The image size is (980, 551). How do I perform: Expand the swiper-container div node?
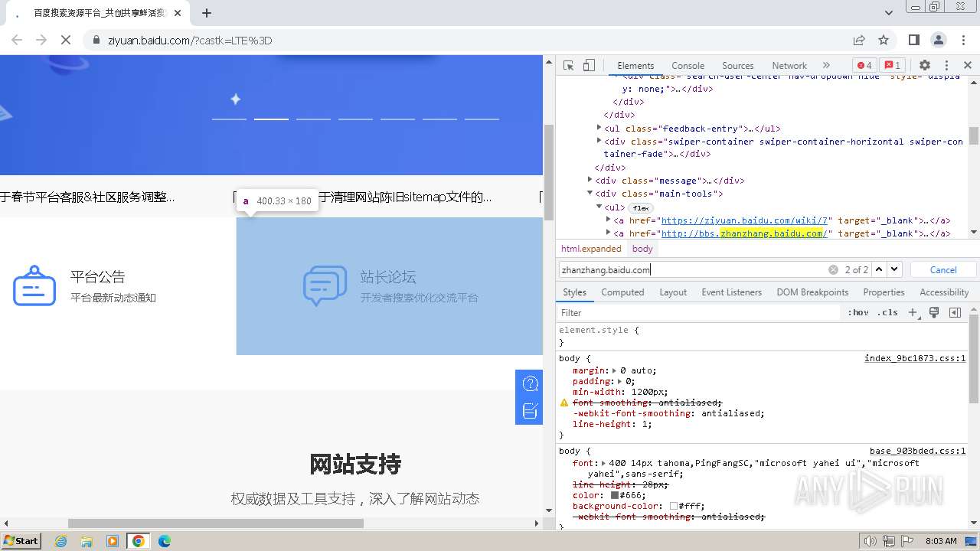(x=599, y=141)
